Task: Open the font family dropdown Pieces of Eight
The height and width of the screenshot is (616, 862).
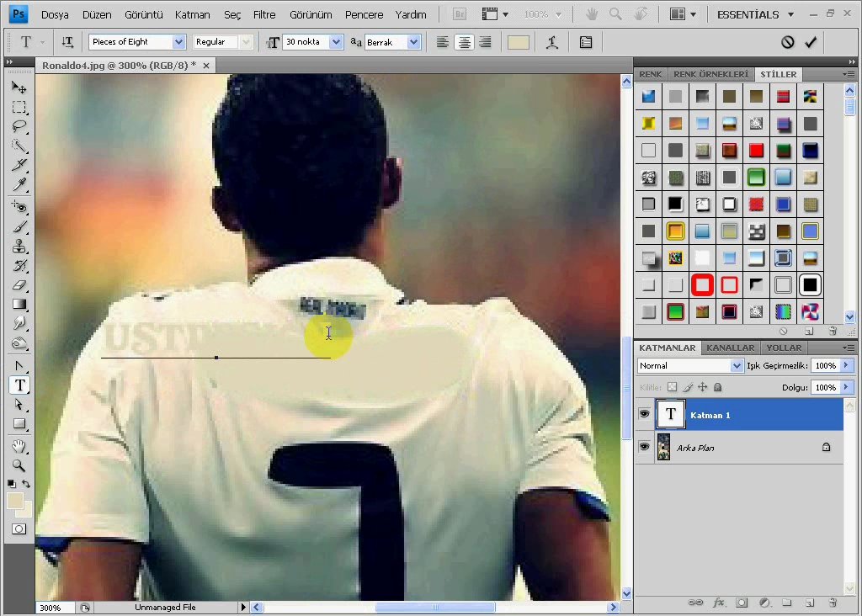Action: click(x=178, y=42)
